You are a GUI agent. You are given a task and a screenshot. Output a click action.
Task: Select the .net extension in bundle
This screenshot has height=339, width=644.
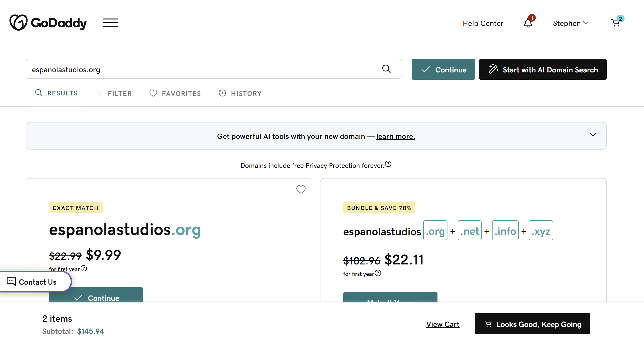470,231
